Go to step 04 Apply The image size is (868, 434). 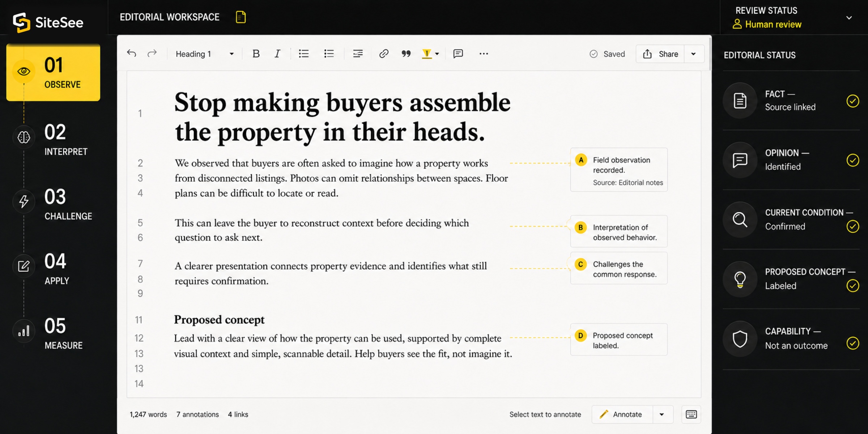[53, 268]
